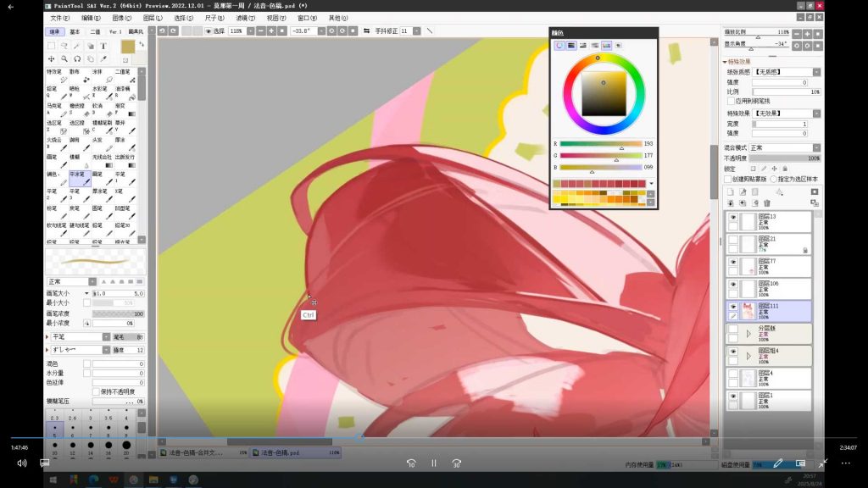Select the eyedropper color picker tool

[x=103, y=59]
